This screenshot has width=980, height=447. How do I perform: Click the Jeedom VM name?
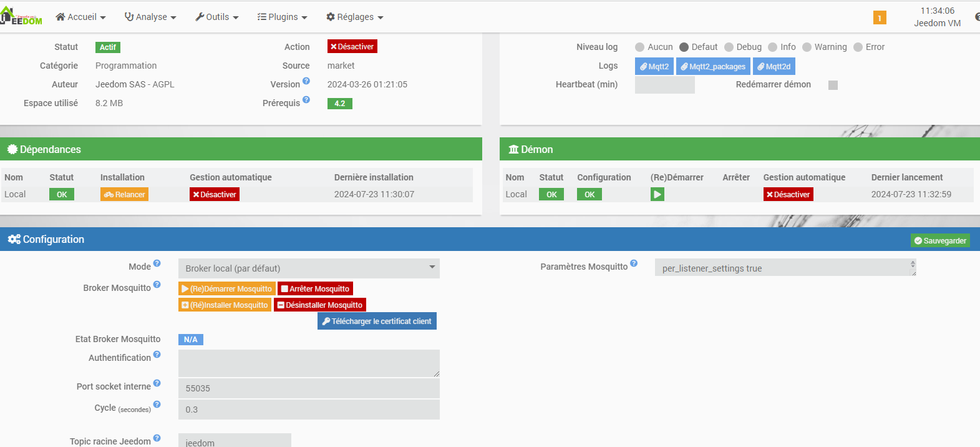coord(938,23)
